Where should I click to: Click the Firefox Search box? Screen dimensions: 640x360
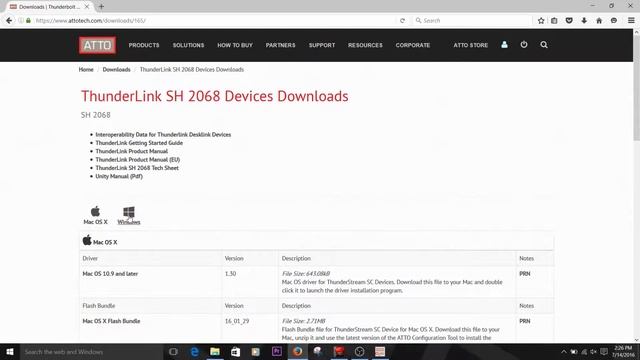(x=472, y=20)
